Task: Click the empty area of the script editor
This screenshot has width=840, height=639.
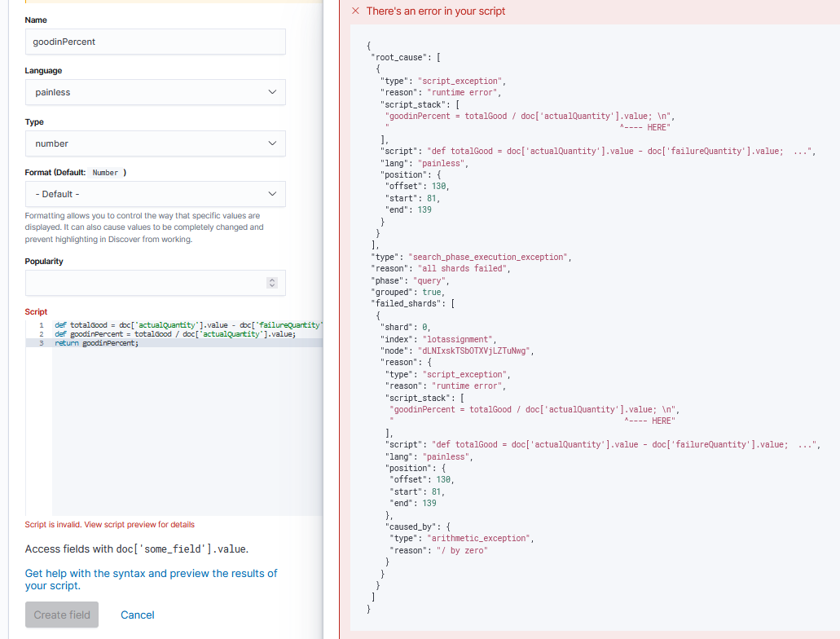Action: point(187,432)
